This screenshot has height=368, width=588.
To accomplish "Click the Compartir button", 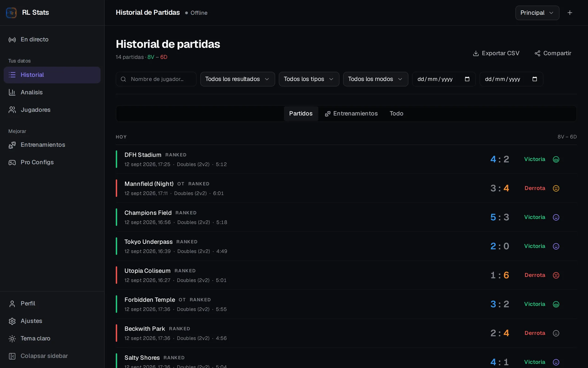I will pos(553,53).
